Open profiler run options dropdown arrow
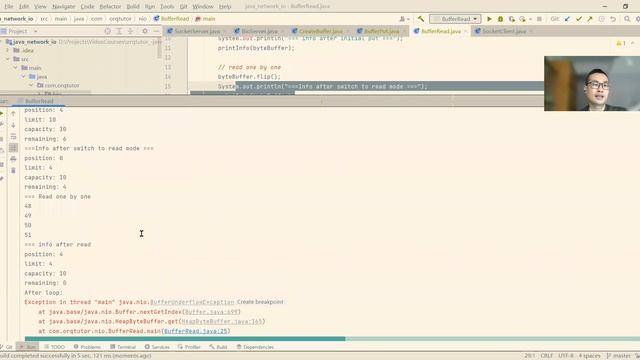 (530, 19)
